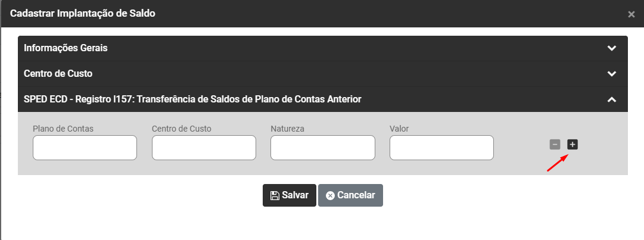
Task: Click the Valor input field
Action: click(441, 148)
